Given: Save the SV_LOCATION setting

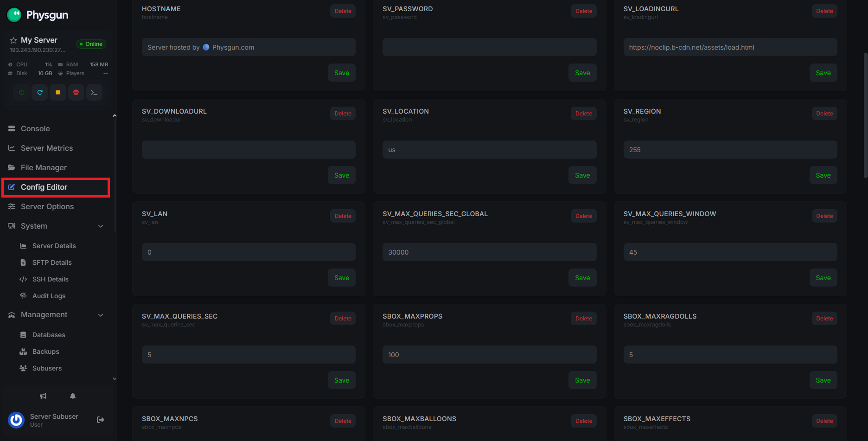Looking at the screenshot, I should (582, 175).
